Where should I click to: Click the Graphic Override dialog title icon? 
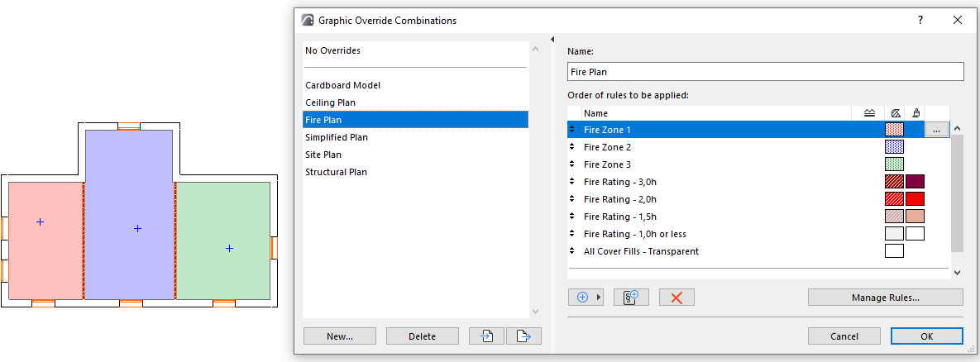(308, 21)
